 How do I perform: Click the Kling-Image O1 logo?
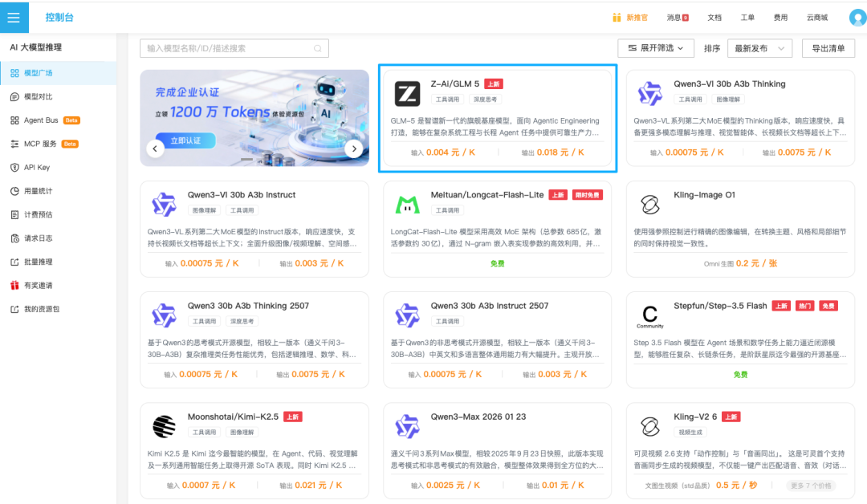tap(650, 205)
